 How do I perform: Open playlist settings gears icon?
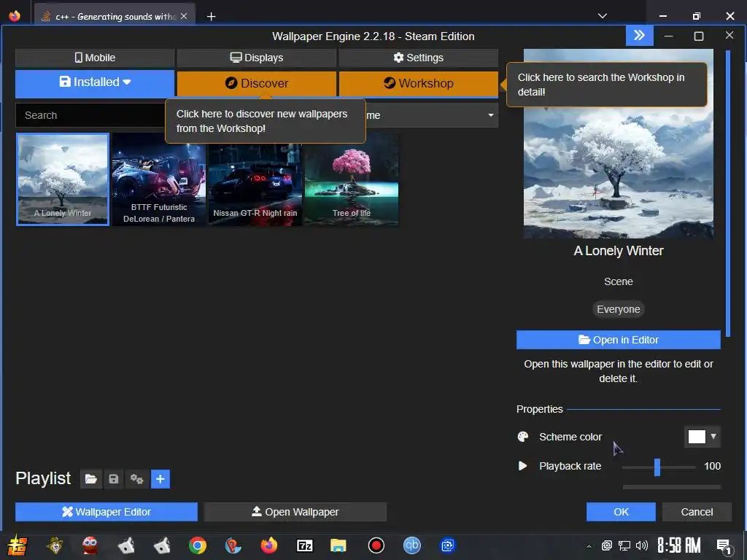[x=136, y=479]
